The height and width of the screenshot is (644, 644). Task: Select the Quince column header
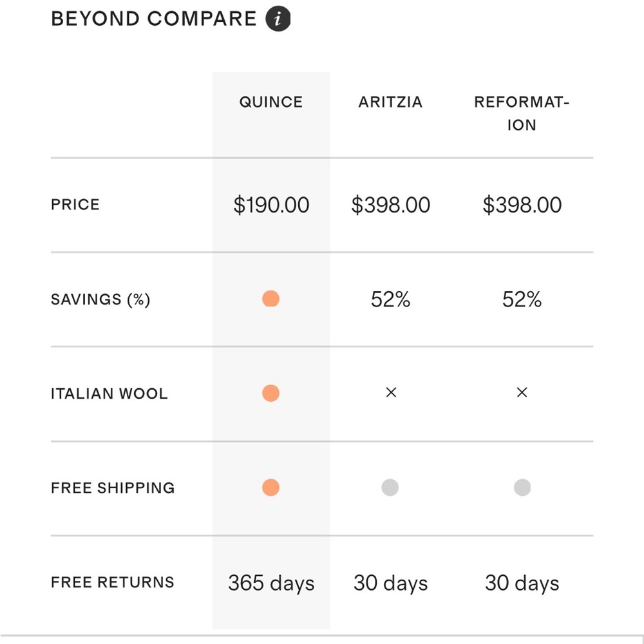pos(271,102)
